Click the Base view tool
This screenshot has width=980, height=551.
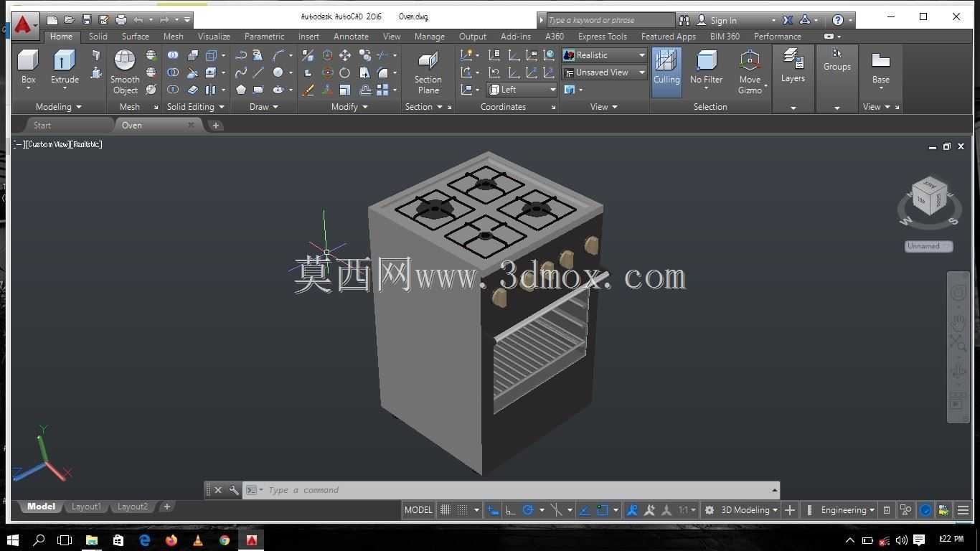click(880, 68)
